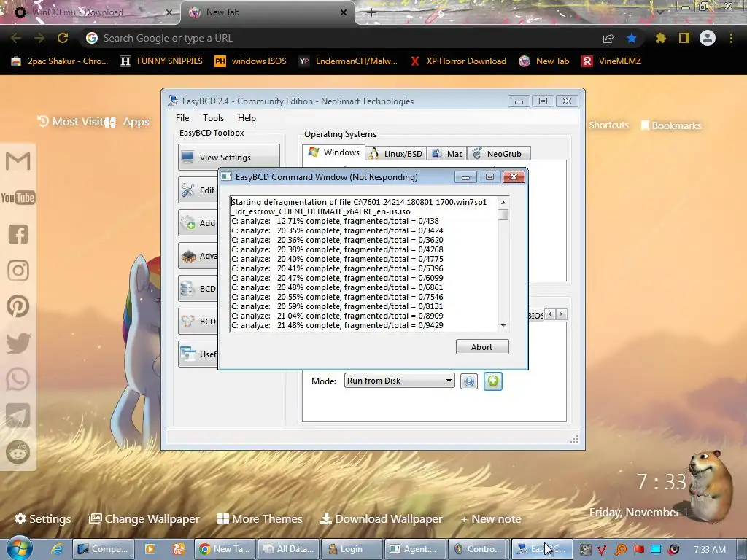Switch to NeoGrub tab
This screenshot has height=560, width=747.
pos(499,153)
